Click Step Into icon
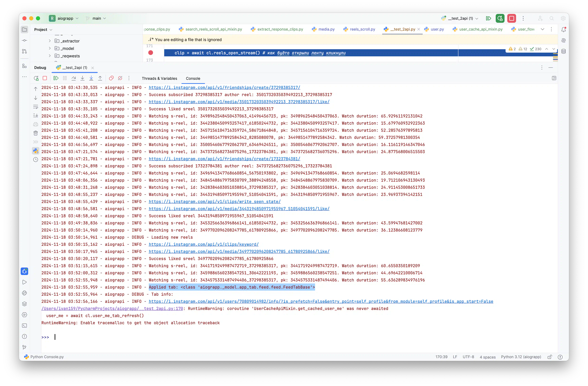Image resolution: width=588 pixels, height=386 pixels. point(82,78)
